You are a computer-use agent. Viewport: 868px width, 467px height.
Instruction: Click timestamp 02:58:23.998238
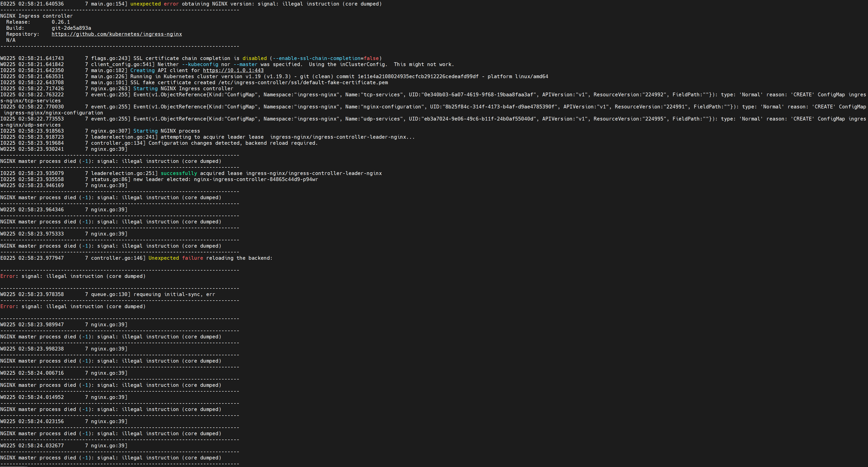(41, 349)
